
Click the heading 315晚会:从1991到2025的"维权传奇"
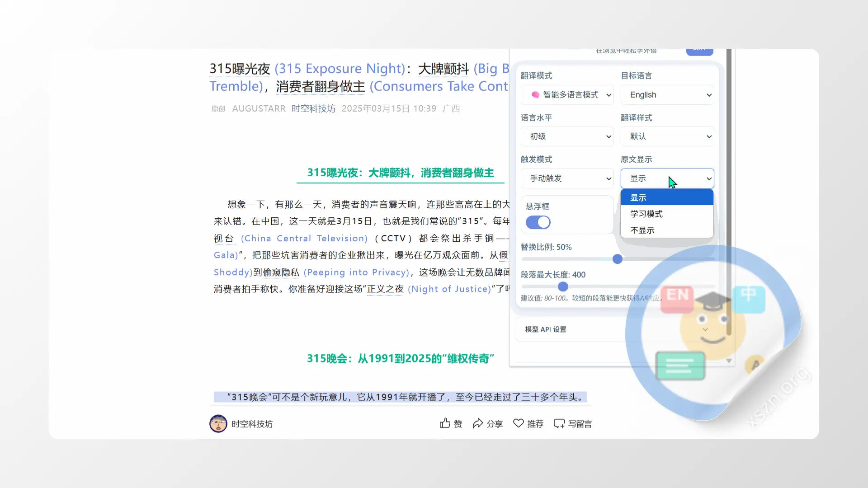pos(401,358)
